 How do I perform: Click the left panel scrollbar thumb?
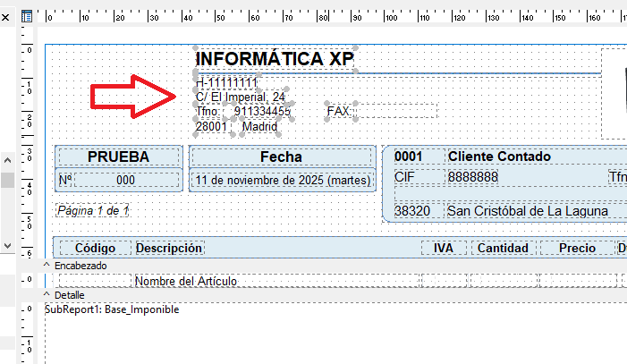click(6, 180)
